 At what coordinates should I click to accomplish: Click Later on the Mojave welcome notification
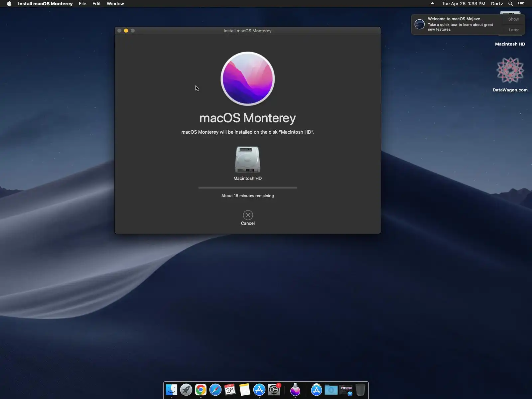(x=513, y=30)
